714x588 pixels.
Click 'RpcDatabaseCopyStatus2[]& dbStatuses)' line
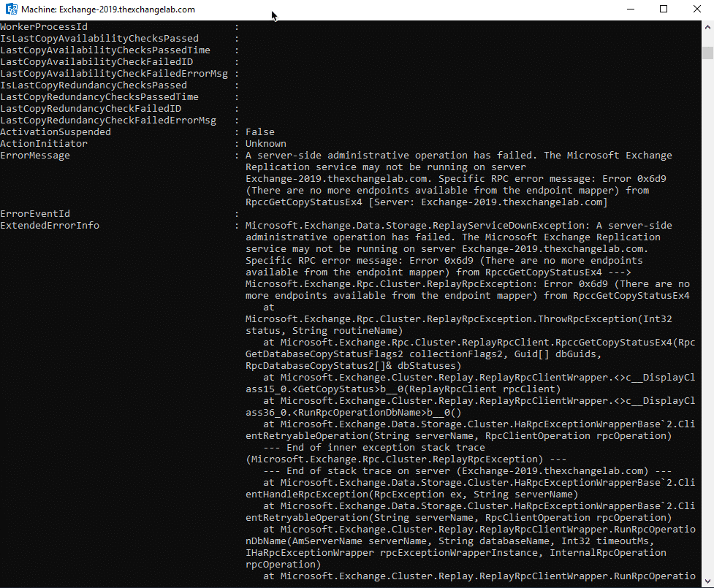point(354,366)
